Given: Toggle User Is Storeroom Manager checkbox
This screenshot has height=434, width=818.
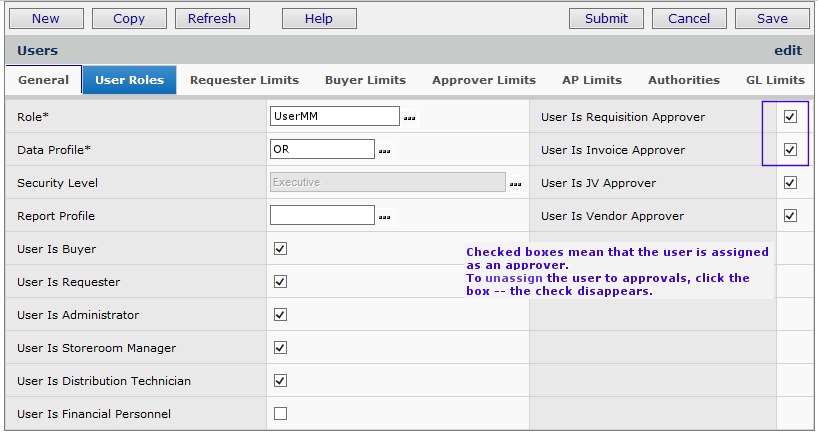Looking at the screenshot, I should [280, 347].
